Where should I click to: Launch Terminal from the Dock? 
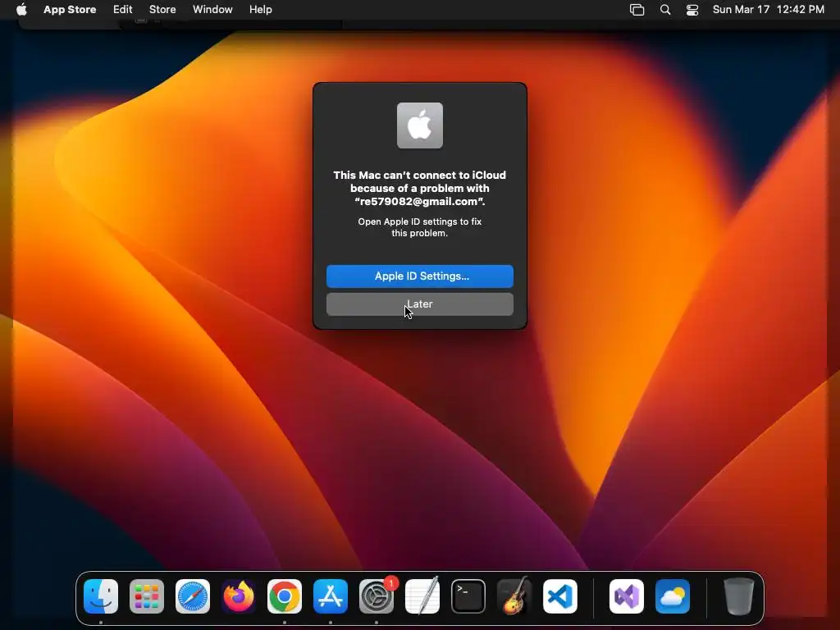click(x=468, y=596)
